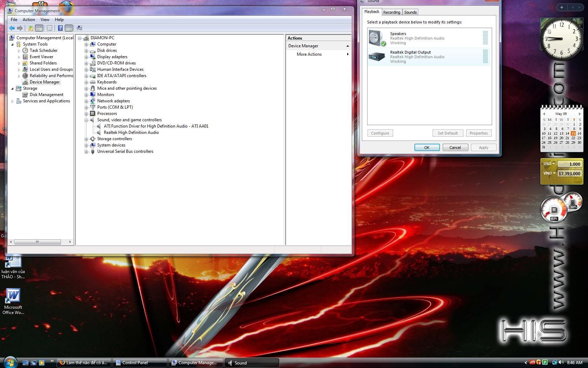The height and width of the screenshot is (368, 588).
Task: Expand the Event Viewer node
Action: [x=19, y=57]
